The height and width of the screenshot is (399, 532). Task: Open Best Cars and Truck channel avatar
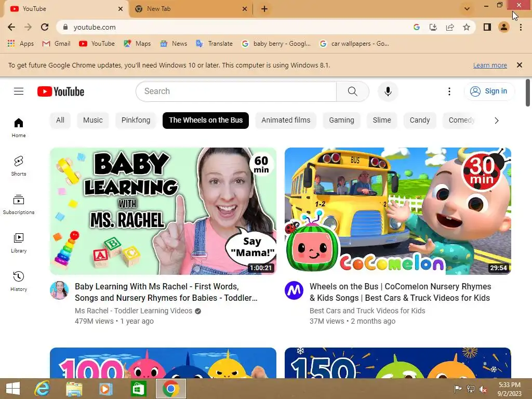coord(294,290)
